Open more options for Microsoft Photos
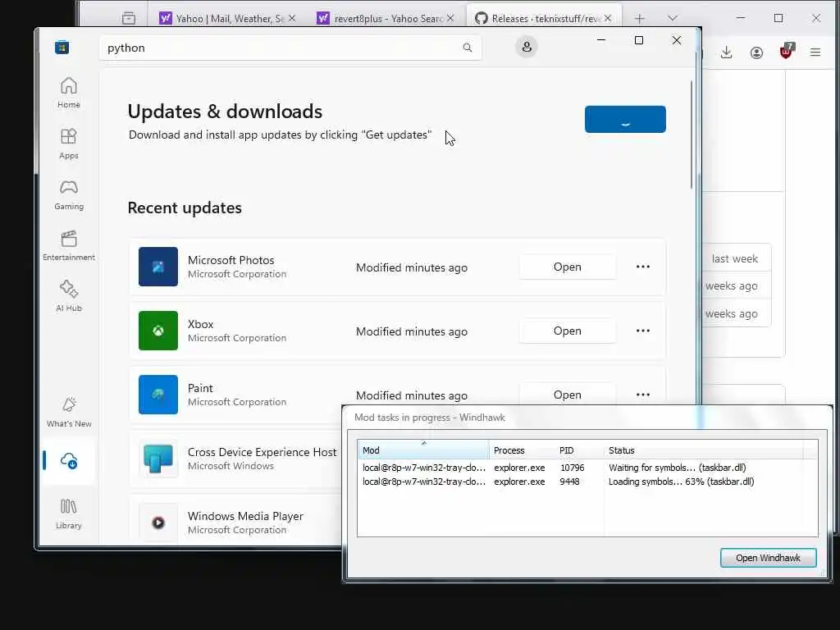Viewport: 840px width, 630px height. click(643, 267)
